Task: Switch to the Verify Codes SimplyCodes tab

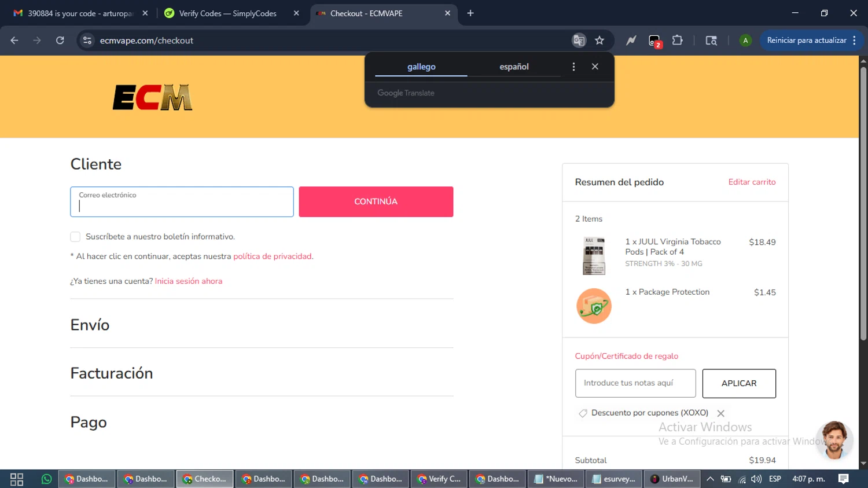Action: pyautogui.click(x=228, y=13)
